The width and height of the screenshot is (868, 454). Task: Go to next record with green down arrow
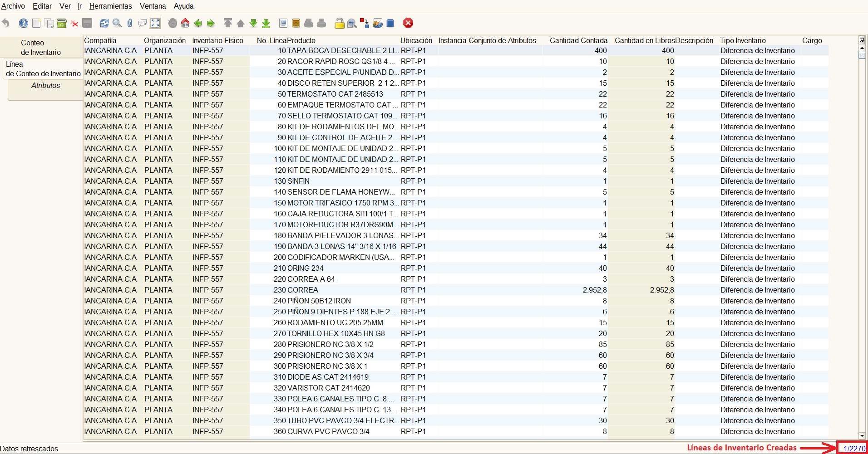253,23
